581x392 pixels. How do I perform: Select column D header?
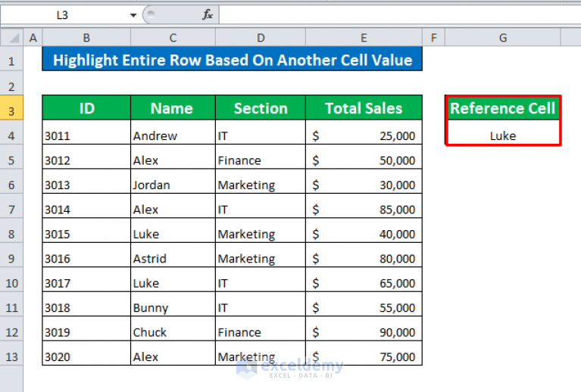[x=261, y=38]
